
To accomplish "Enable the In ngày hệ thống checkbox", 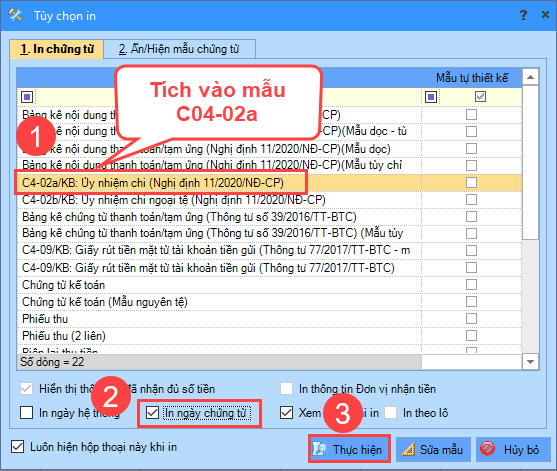I will (x=27, y=413).
